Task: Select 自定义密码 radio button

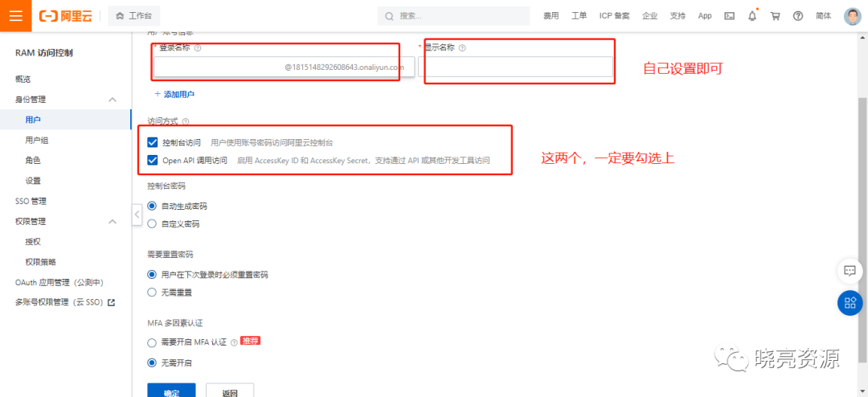Action: tap(152, 223)
